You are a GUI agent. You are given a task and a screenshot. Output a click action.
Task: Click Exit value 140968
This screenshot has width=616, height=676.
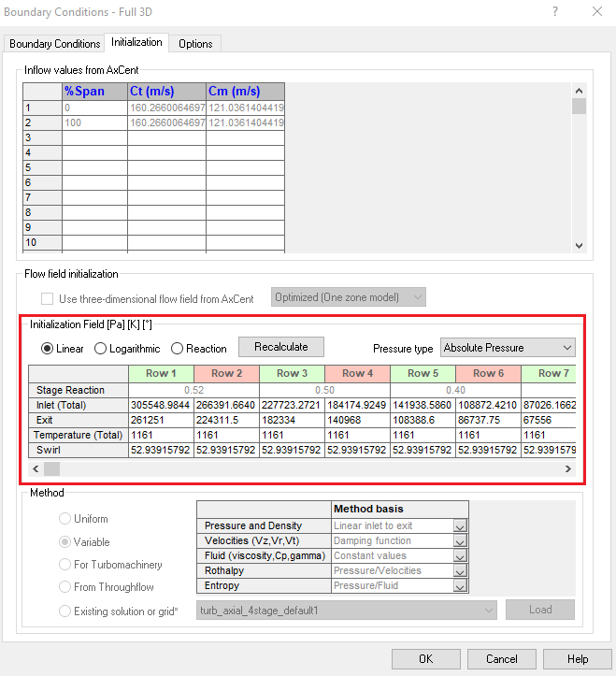point(358,421)
